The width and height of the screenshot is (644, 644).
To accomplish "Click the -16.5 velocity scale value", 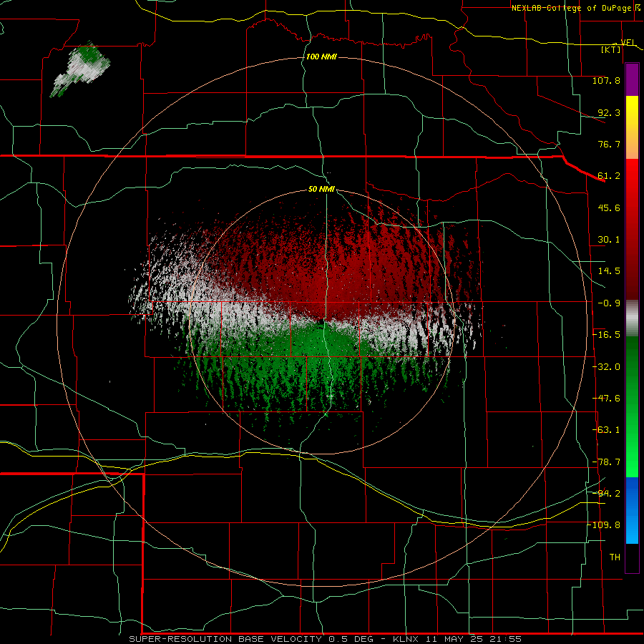I will [606, 335].
